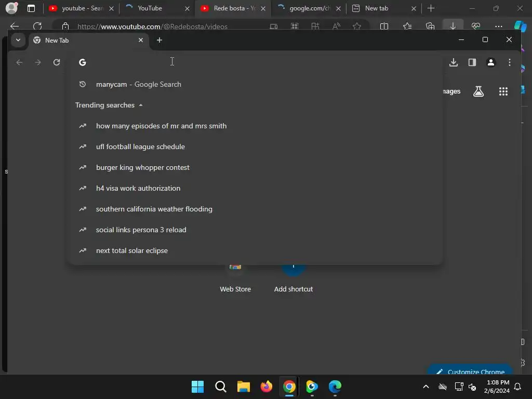The width and height of the screenshot is (532, 399).
Task: Open Chrome three-dot menu
Action: point(509,62)
